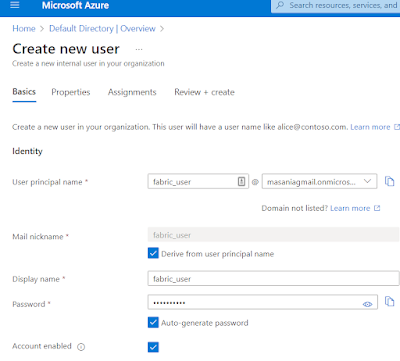This screenshot has width=400, height=361.
Task: Click Learn more after alice@contoso.com
Action: click(x=370, y=127)
